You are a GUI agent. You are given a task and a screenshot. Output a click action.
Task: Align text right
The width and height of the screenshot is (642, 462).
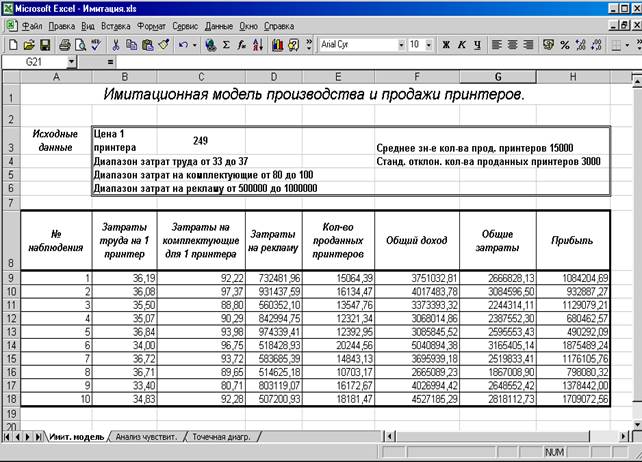pyautogui.click(x=529, y=45)
